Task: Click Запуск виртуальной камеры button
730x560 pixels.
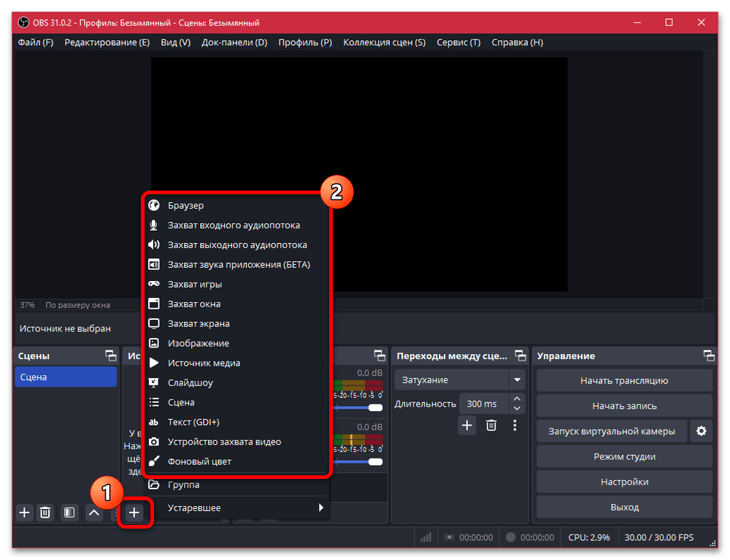Action: coord(612,431)
